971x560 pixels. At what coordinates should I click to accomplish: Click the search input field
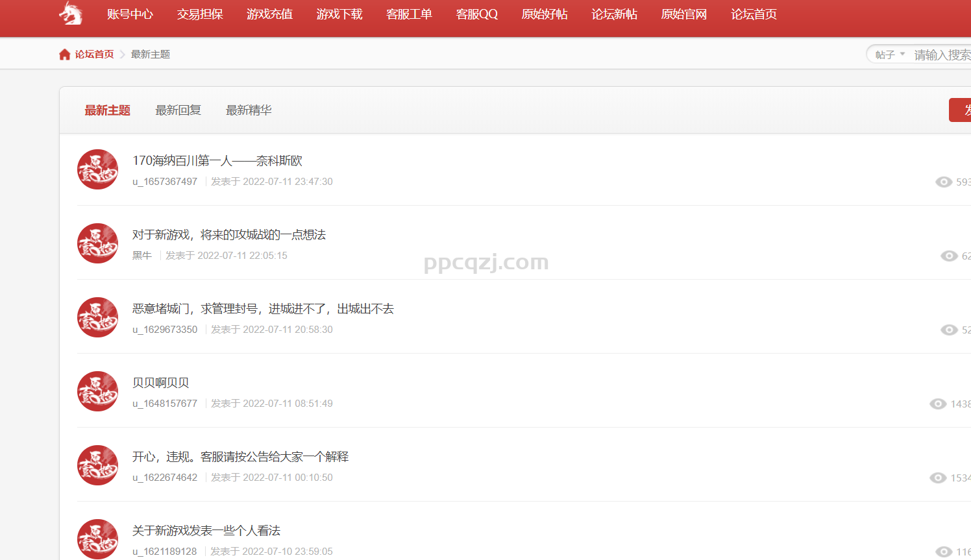[941, 55]
